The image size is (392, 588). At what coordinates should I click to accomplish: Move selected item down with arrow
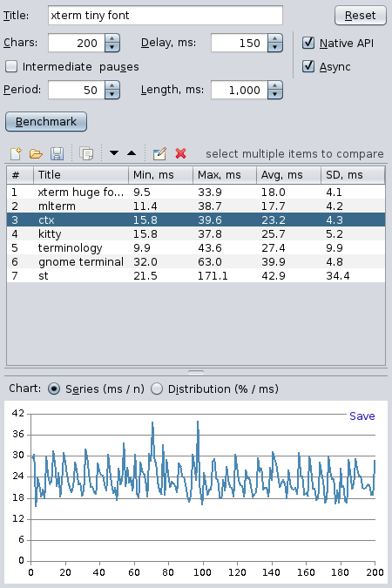(x=114, y=153)
